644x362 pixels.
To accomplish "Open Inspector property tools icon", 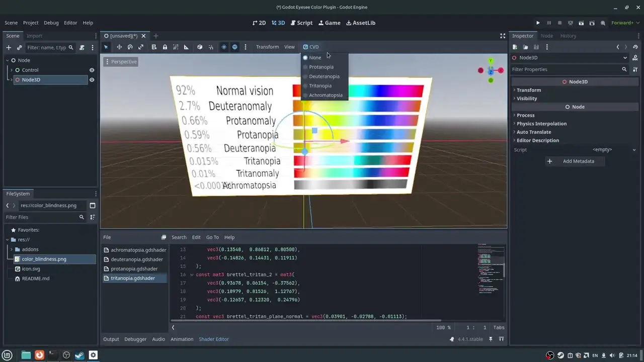I will 635,69.
